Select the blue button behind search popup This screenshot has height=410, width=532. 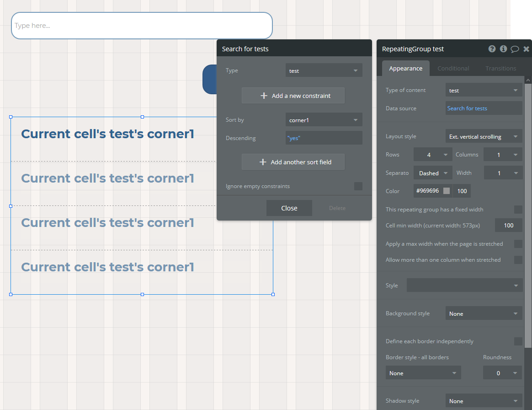click(x=210, y=79)
